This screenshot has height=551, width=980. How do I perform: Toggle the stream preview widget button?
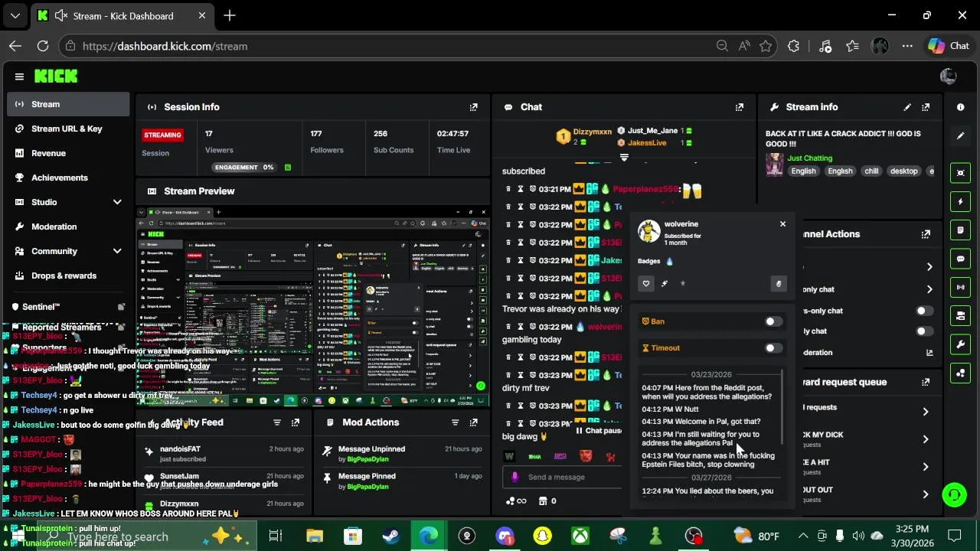point(961,173)
